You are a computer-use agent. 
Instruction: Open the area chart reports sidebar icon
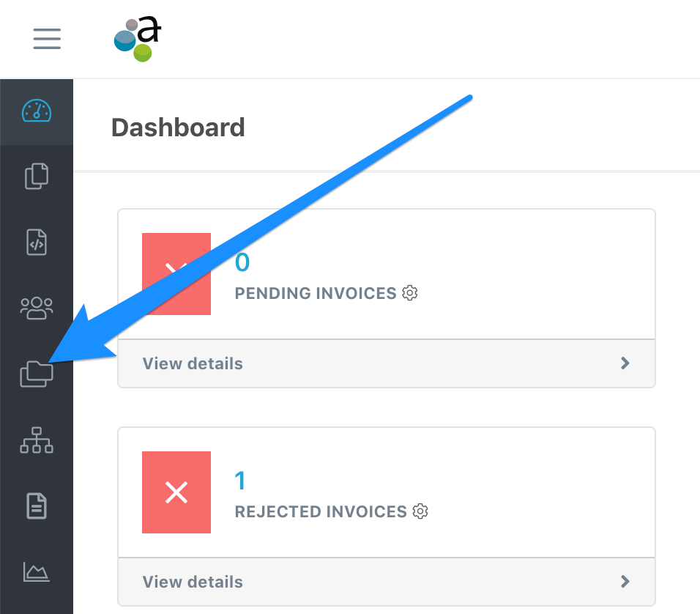37,572
